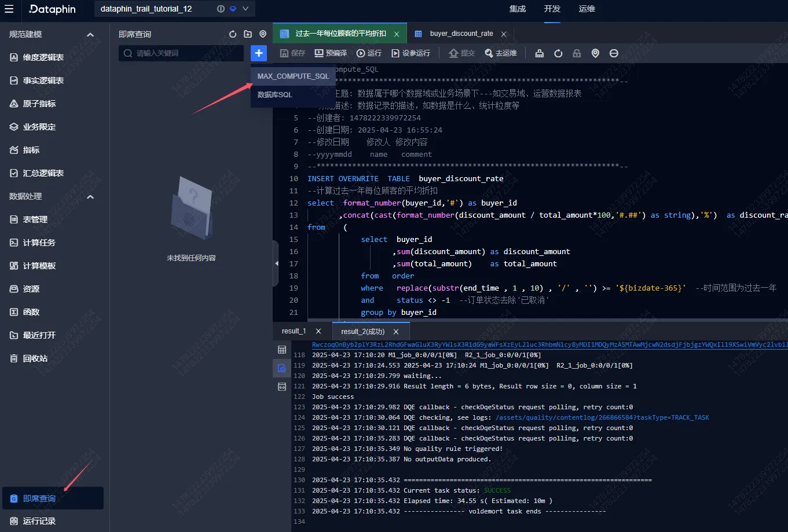Viewport: 788px width, 532px height.
Task: View project info for dataphin_trail_tutorial_12
Action: pos(221,9)
